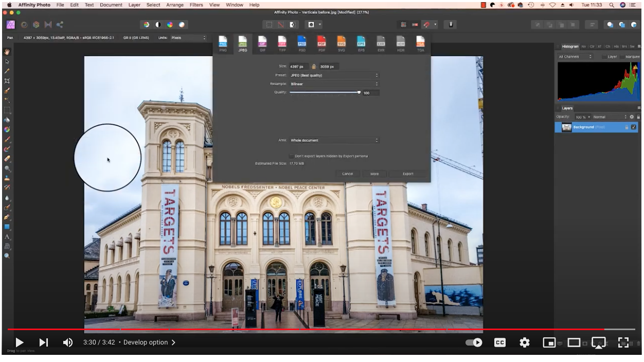The image size is (644, 362).
Task: Open the Preset dropdown
Action: point(334,75)
